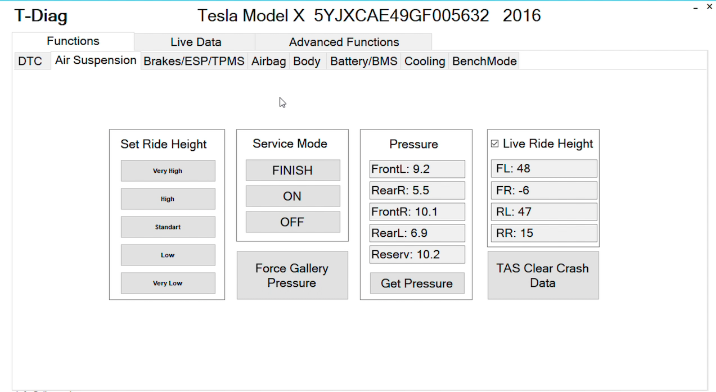Choose the Standart ride height button

point(168,227)
